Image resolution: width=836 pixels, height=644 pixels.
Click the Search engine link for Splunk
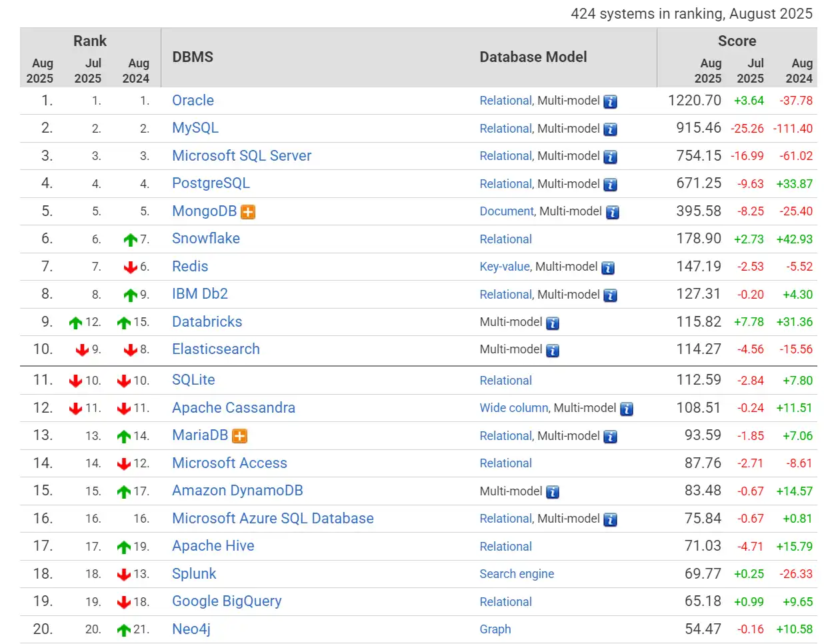(x=517, y=574)
